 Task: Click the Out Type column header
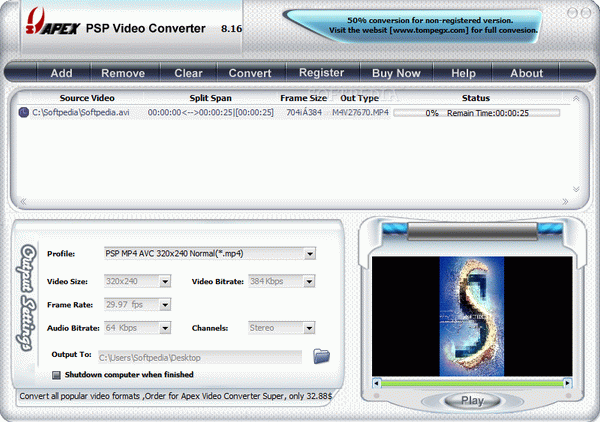359,98
